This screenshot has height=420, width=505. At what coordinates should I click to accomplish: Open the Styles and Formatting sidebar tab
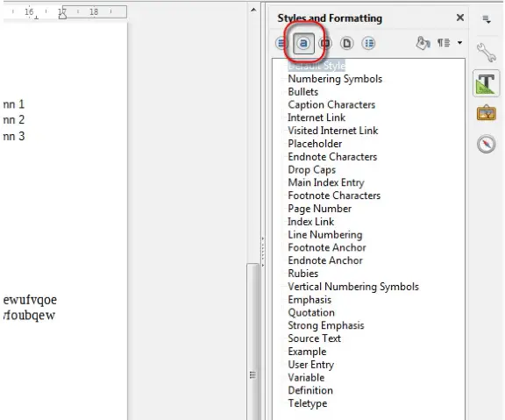click(x=486, y=83)
